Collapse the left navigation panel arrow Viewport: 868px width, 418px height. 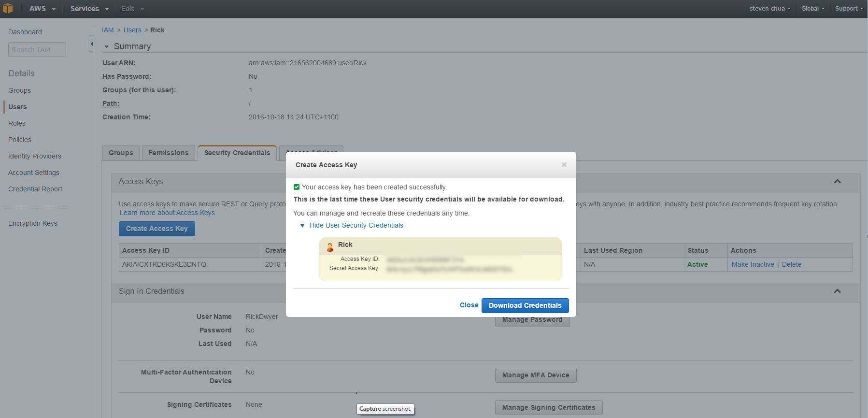[x=91, y=44]
